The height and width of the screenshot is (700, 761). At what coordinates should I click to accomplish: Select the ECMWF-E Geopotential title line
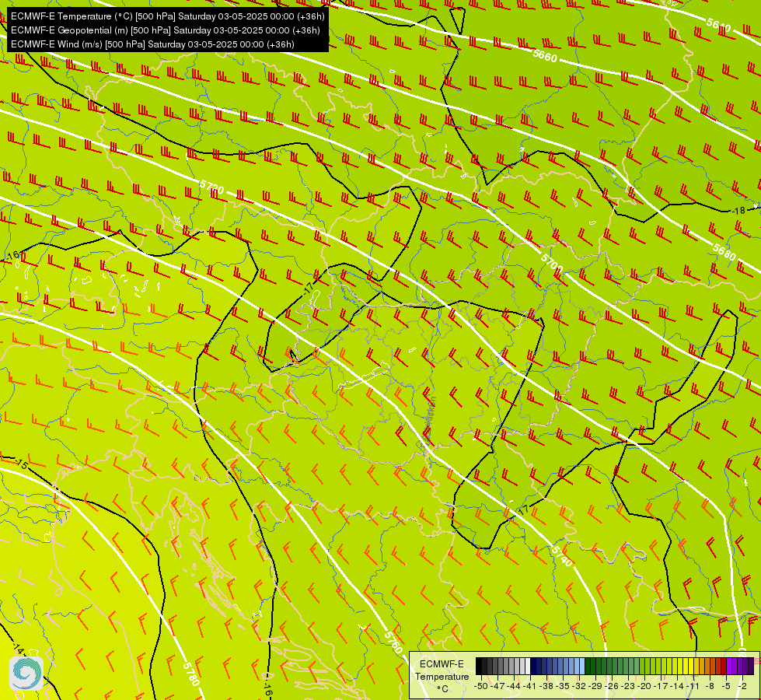click(x=165, y=30)
